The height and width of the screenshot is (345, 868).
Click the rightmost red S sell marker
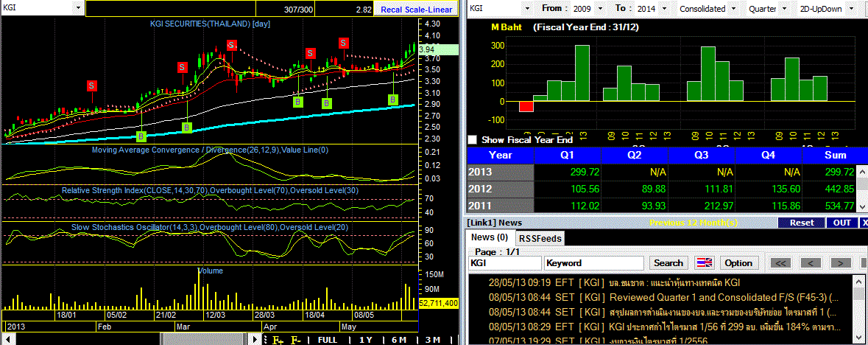[x=344, y=43]
